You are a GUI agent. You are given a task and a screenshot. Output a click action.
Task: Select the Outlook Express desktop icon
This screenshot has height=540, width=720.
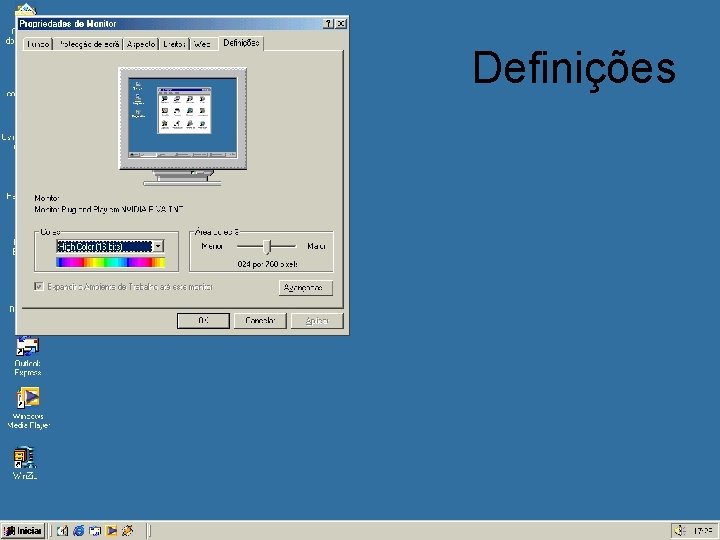[x=28, y=357]
